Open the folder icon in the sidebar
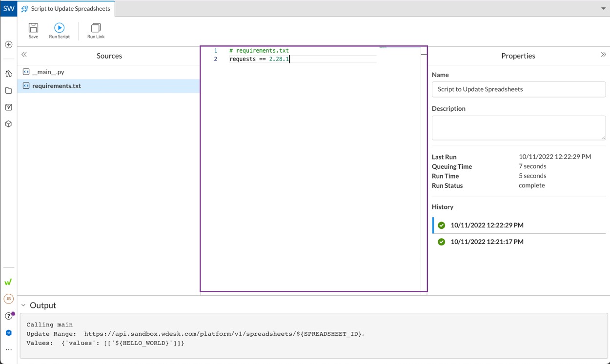610x364 pixels. tap(8, 90)
